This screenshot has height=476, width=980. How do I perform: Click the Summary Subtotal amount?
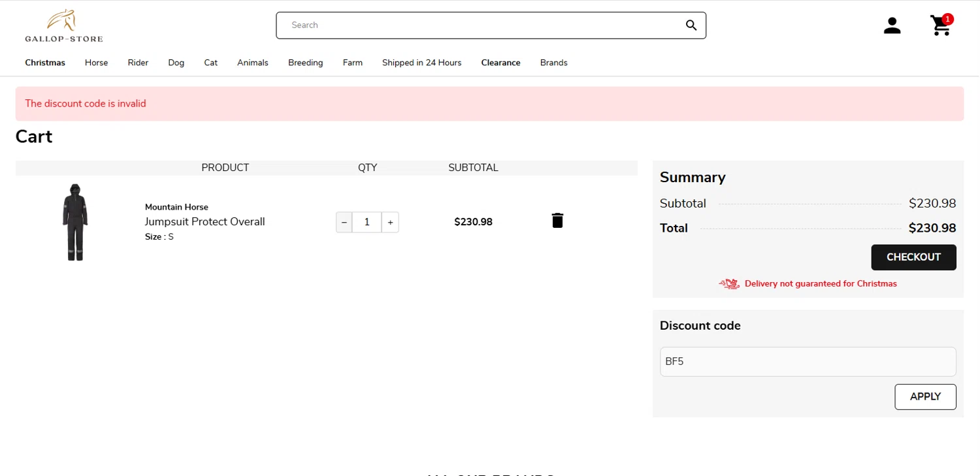(932, 203)
